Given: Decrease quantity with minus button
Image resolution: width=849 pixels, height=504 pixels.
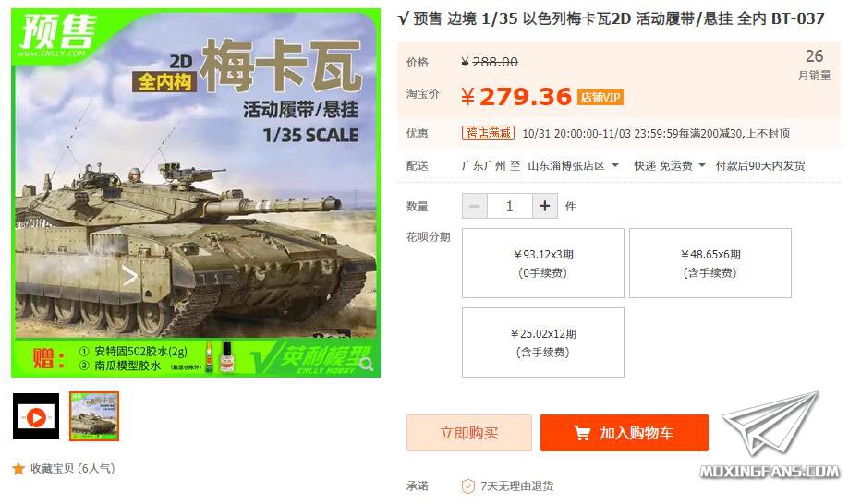Looking at the screenshot, I should [x=475, y=206].
